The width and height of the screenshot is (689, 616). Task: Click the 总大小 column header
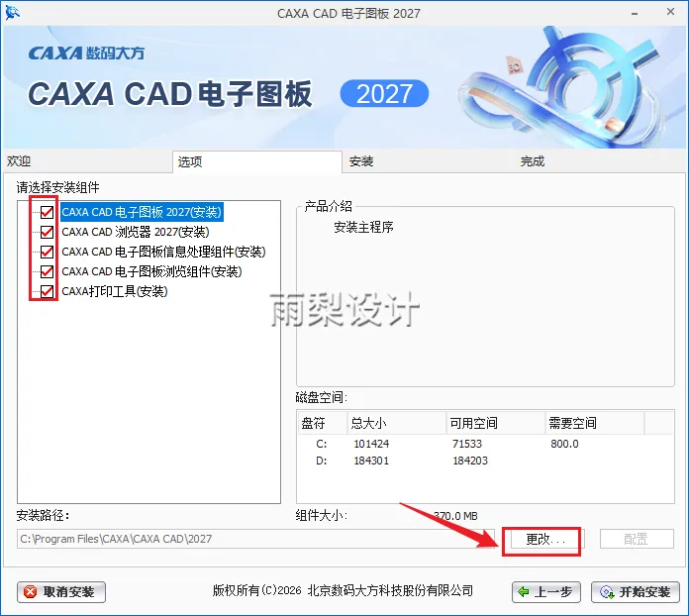(x=397, y=423)
